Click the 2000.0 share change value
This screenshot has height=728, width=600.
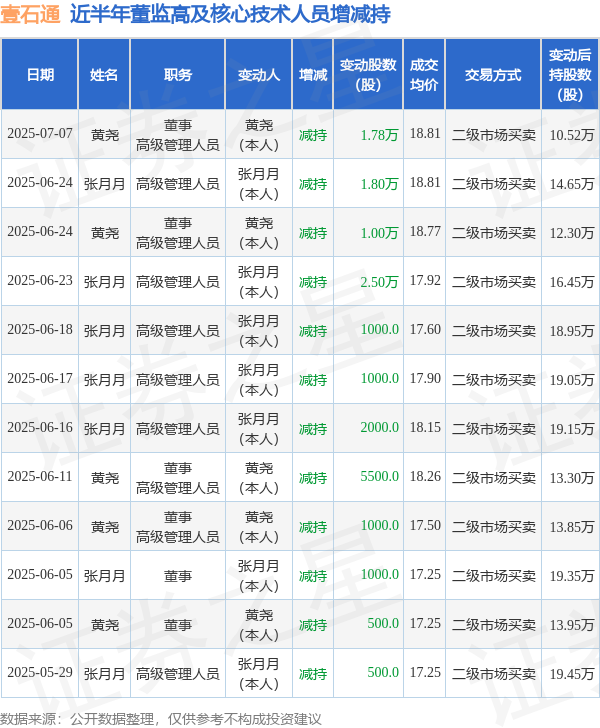379,428
